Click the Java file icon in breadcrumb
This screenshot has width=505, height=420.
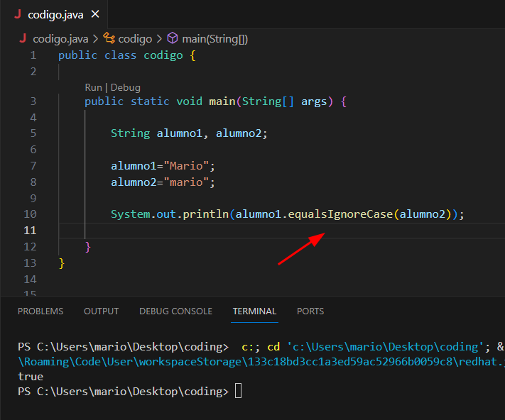tap(23, 38)
